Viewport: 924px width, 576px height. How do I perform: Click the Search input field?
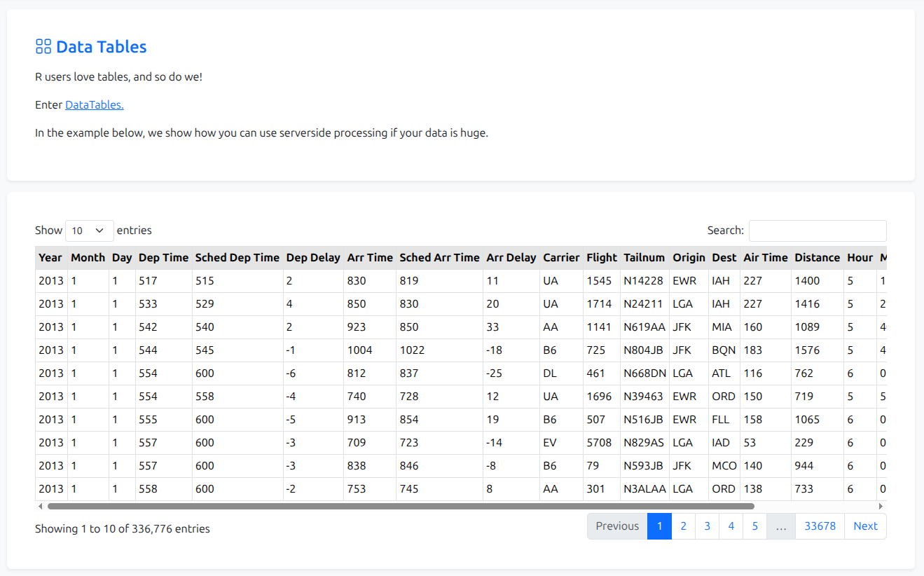click(817, 231)
